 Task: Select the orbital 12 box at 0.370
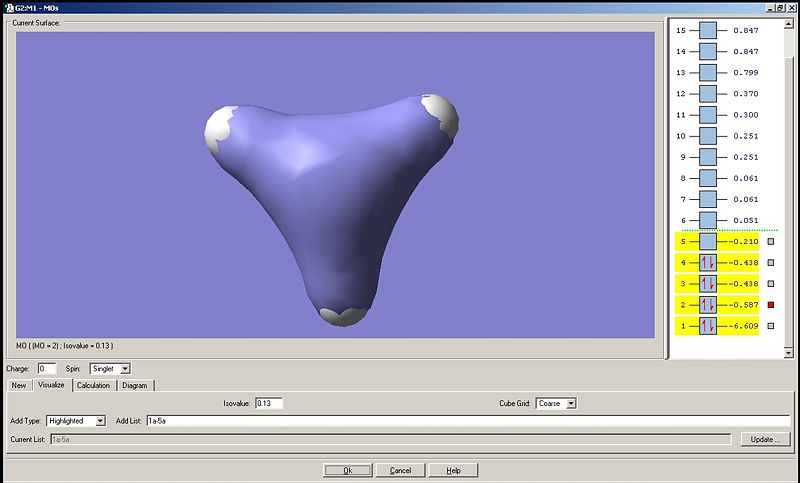[x=708, y=94]
